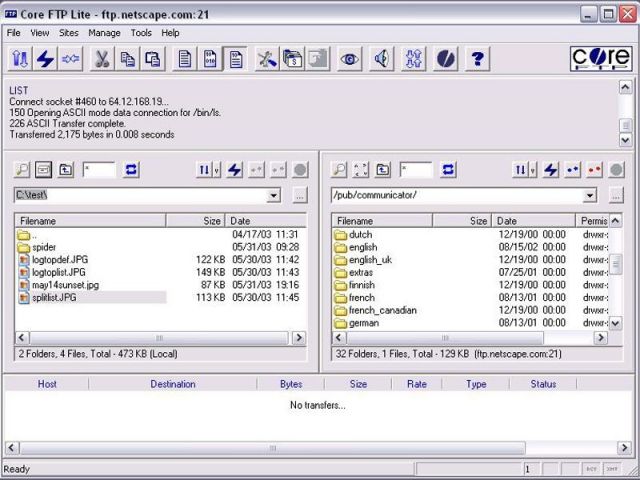Click local pane horizontal scroll right arrow

tap(299, 338)
